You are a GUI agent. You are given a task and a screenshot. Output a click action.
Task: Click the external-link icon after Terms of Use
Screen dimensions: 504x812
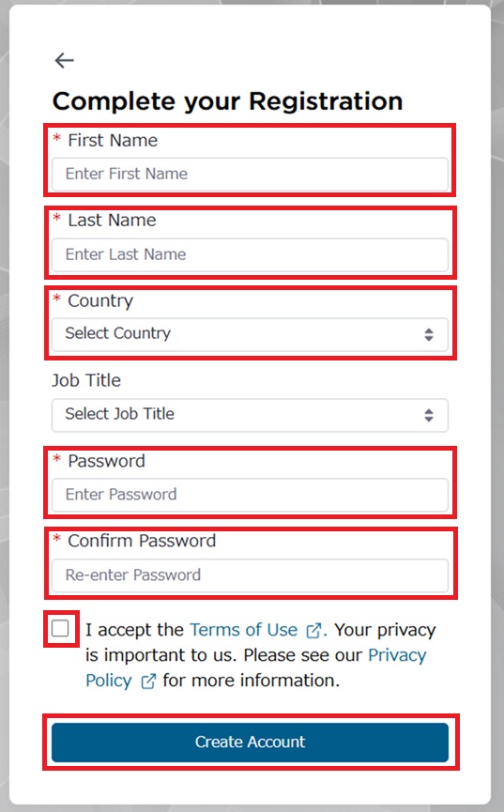(313, 630)
